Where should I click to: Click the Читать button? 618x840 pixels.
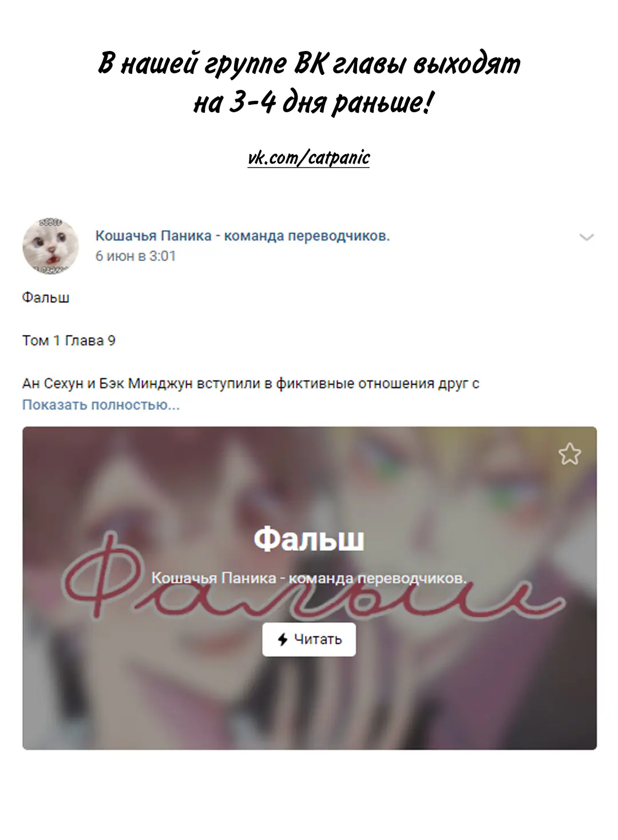coord(309,639)
